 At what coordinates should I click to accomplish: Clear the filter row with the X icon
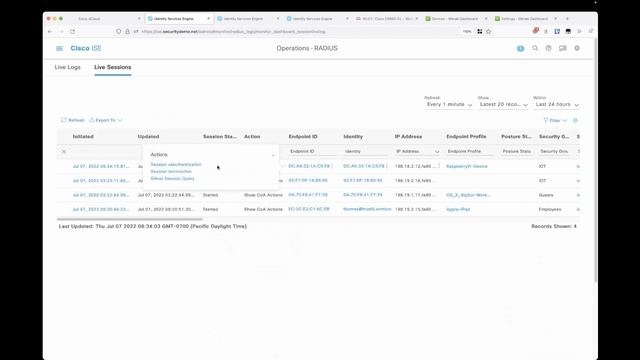point(64,151)
